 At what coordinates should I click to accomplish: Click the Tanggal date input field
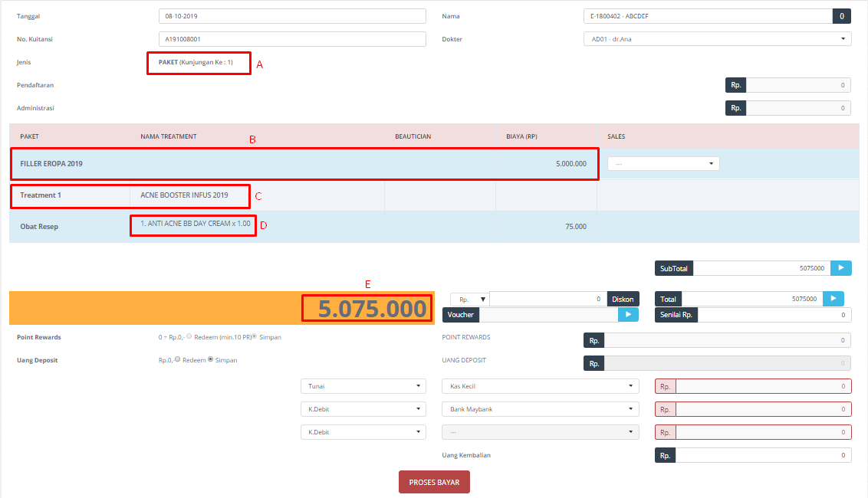(291, 16)
